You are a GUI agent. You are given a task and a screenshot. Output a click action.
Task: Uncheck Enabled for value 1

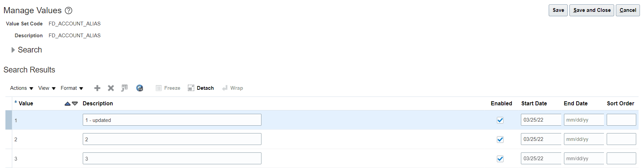[500, 120]
